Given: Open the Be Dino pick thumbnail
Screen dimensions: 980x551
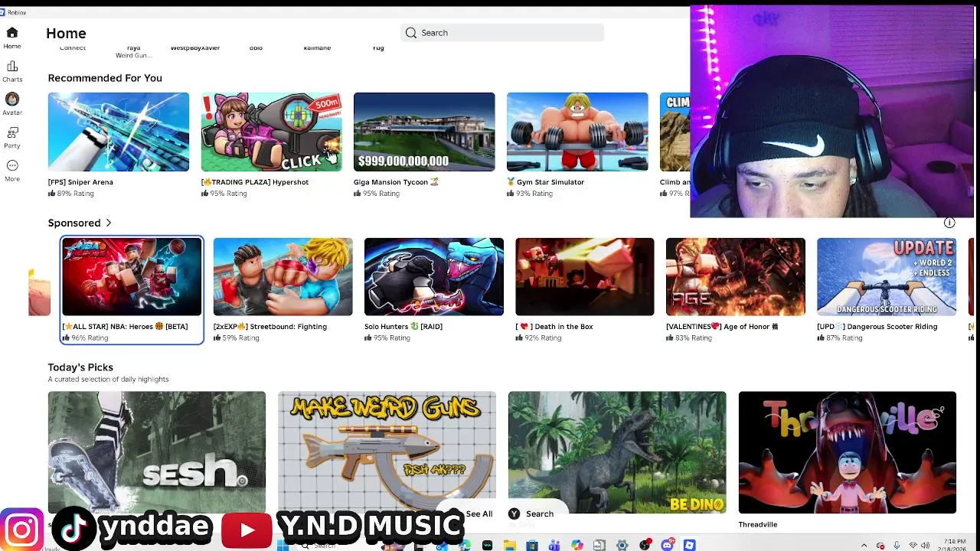Looking at the screenshot, I should 617,452.
